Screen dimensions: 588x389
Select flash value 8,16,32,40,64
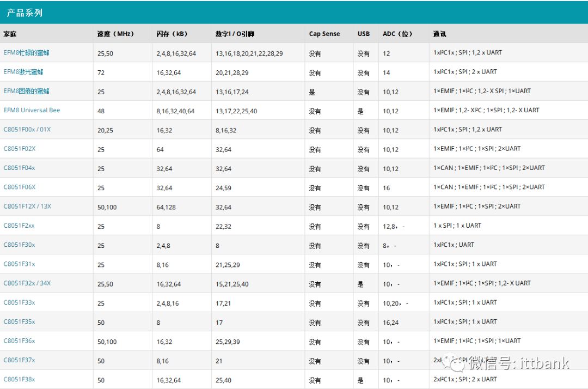point(175,111)
